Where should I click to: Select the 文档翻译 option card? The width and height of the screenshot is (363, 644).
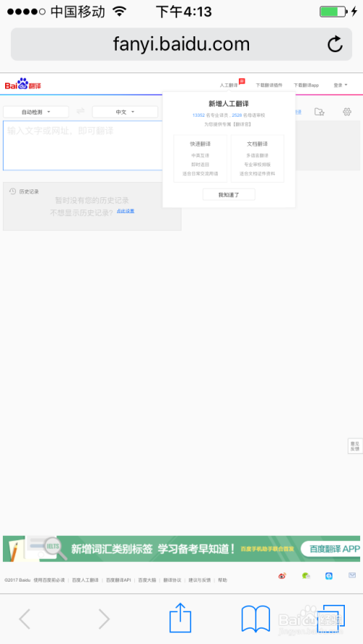257,159
